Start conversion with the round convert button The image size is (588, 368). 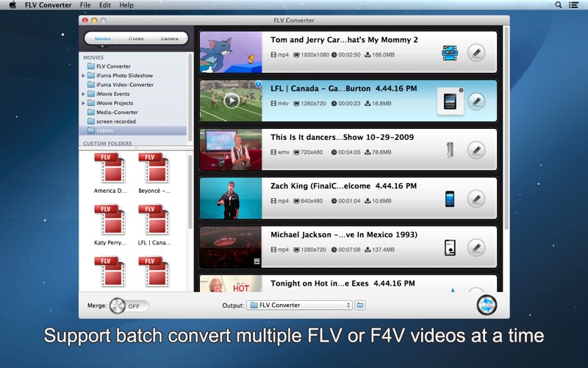(x=487, y=305)
